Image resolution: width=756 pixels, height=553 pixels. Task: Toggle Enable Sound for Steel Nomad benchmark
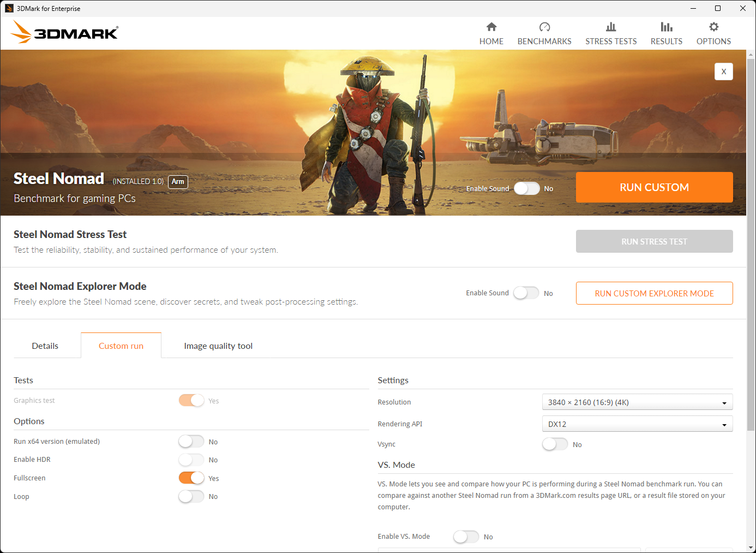[526, 188]
